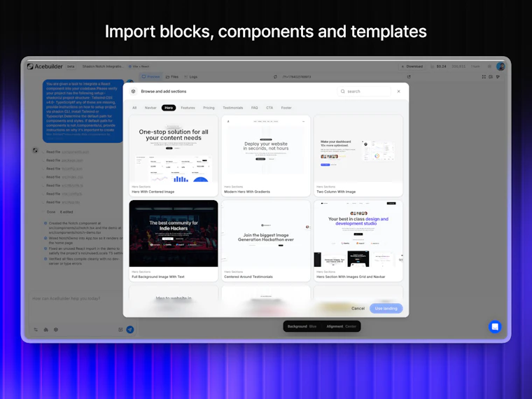Click the Vite + React framework badge

click(x=139, y=66)
